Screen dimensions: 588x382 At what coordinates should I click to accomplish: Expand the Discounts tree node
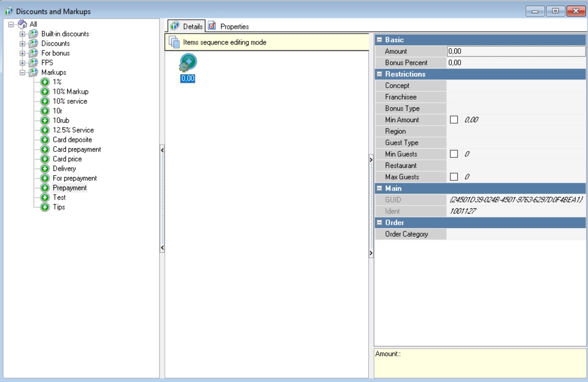(x=22, y=44)
